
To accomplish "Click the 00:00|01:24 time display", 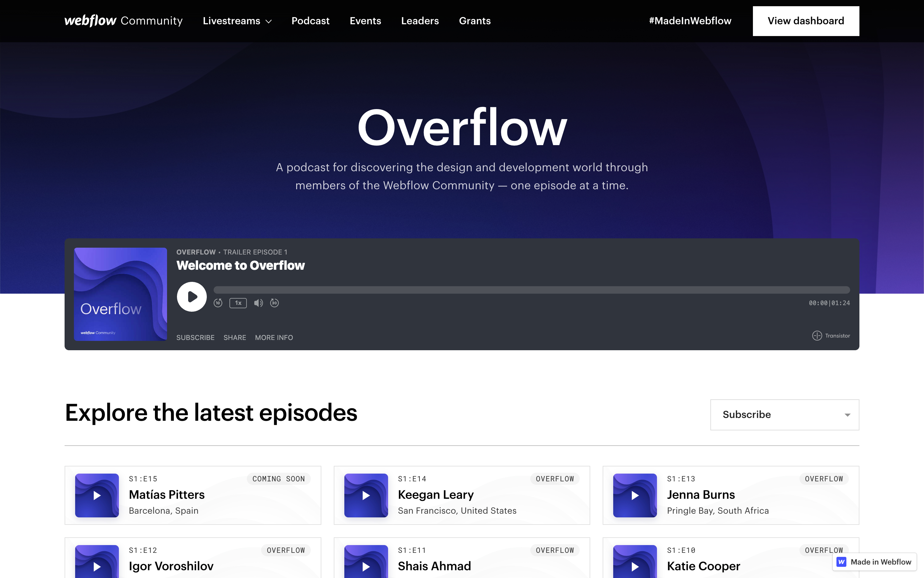I will [x=829, y=303].
